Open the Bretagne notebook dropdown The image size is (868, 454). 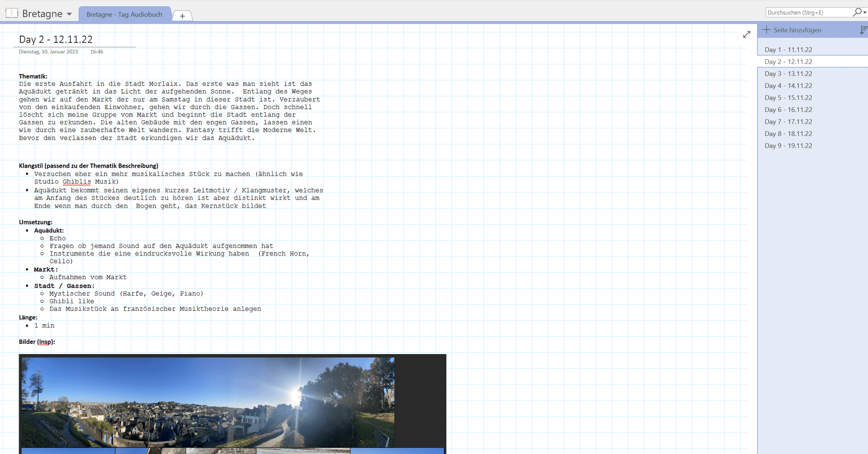point(70,14)
